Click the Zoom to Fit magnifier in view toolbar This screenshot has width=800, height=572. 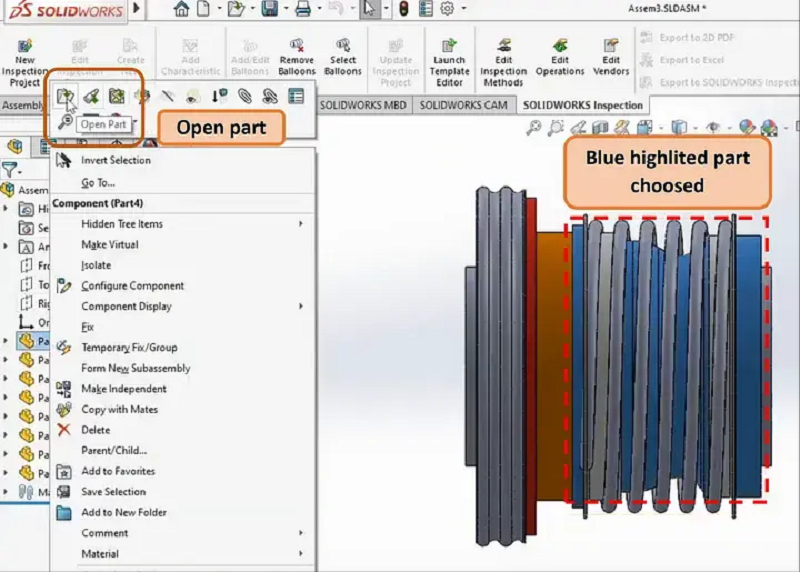(x=534, y=127)
